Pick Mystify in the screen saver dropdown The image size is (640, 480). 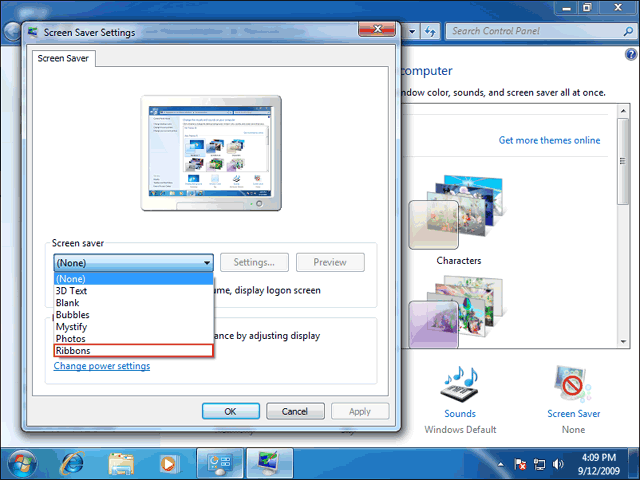pos(133,327)
